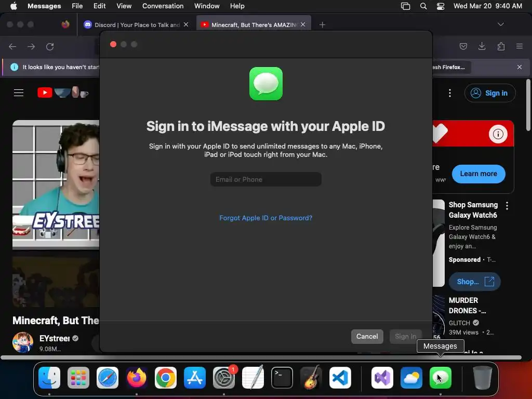The height and width of the screenshot is (399, 532).
Task: Click the Stage Manager menu bar icon
Action: tap(405, 6)
